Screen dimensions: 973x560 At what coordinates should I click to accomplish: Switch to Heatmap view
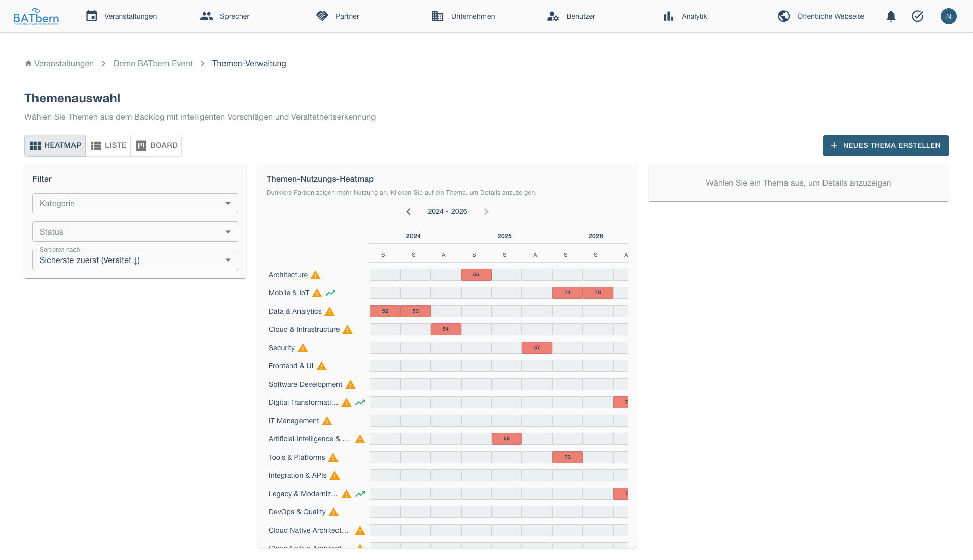55,145
